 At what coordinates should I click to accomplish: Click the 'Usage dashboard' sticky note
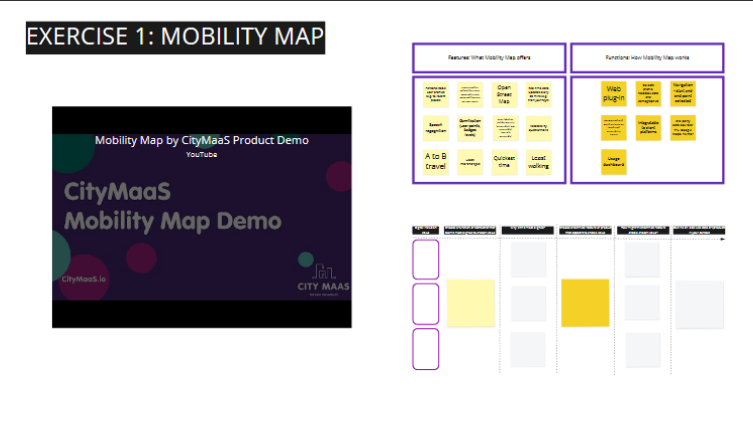(614, 161)
